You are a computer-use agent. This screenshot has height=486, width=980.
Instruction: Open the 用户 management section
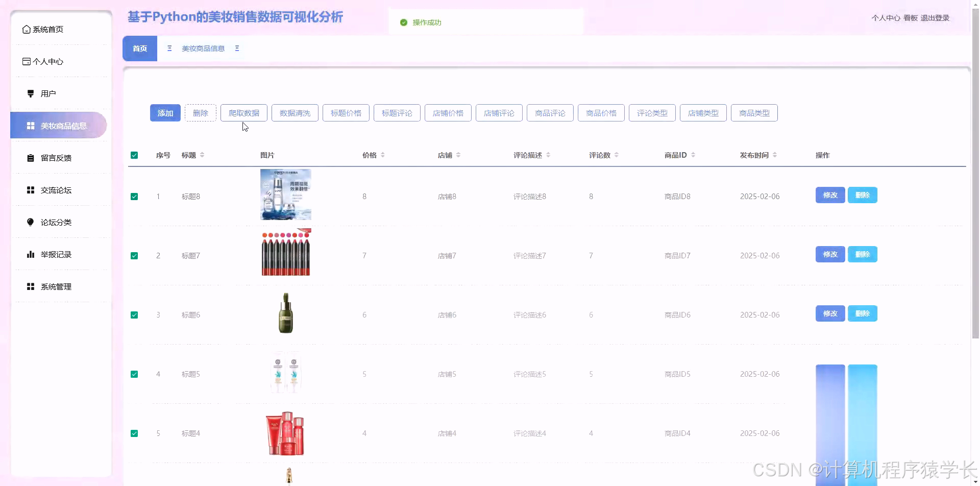click(x=49, y=93)
